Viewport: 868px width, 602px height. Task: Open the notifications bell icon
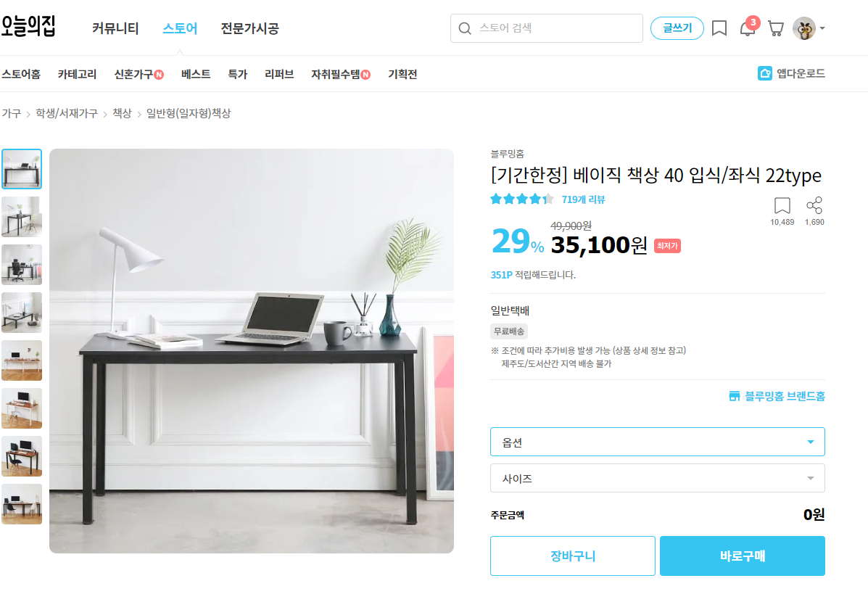point(748,28)
